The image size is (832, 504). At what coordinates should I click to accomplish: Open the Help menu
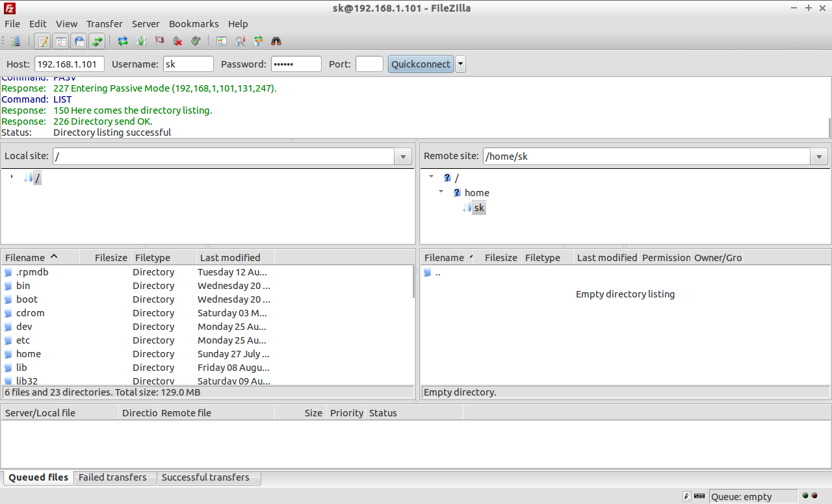[238, 24]
